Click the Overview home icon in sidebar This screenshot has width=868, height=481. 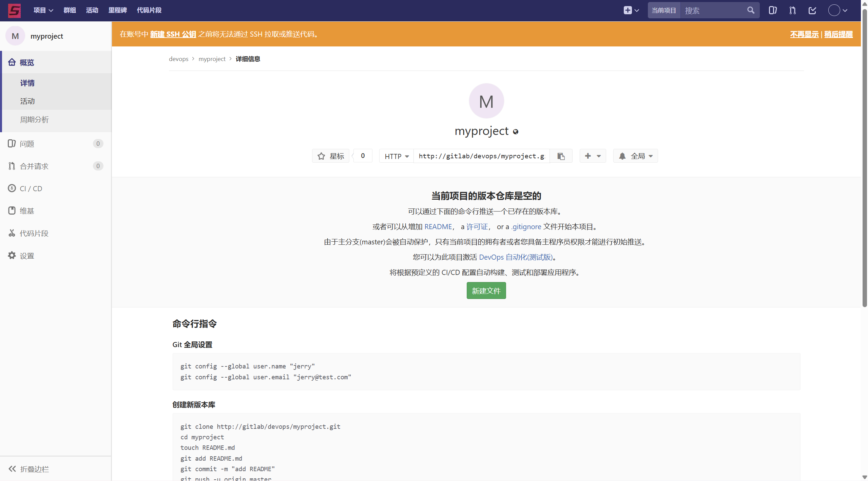[x=12, y=62]
